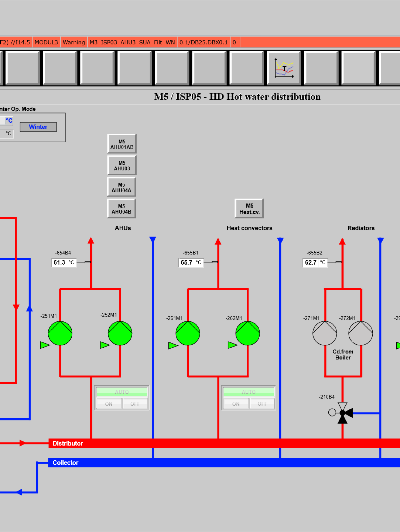The width and height of the screenshot is (400, 532).
Task: Set heat convector pumps to AUTO
Action: (248, 392)
